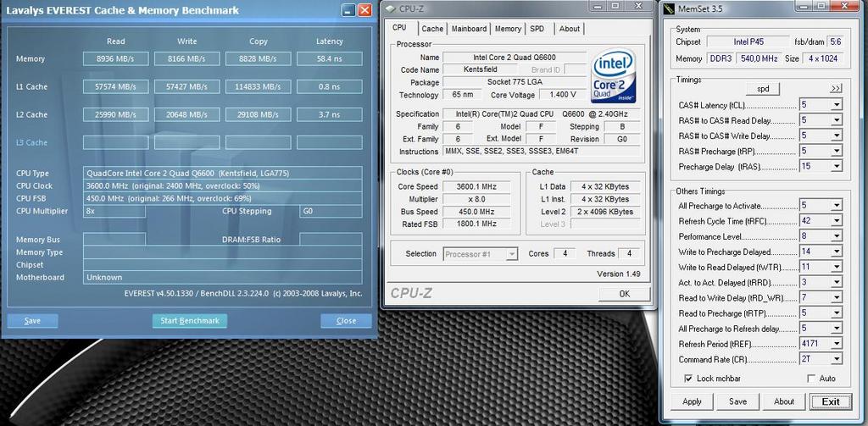Click the 540,0 MHz memory frequency field
Screen dimensions: 868x426
[x=757, y=58]
